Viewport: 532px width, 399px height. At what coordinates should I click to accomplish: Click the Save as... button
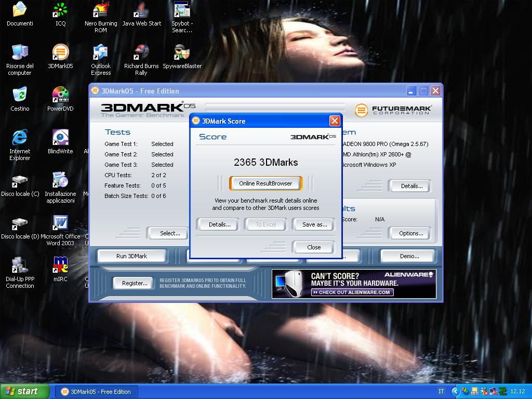314,224
